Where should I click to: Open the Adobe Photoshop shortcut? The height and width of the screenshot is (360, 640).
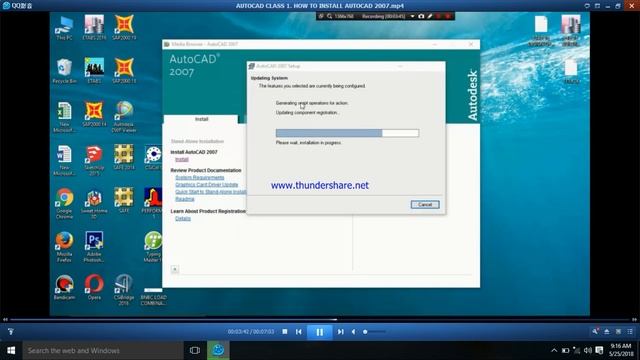click(x=94, y=247)
